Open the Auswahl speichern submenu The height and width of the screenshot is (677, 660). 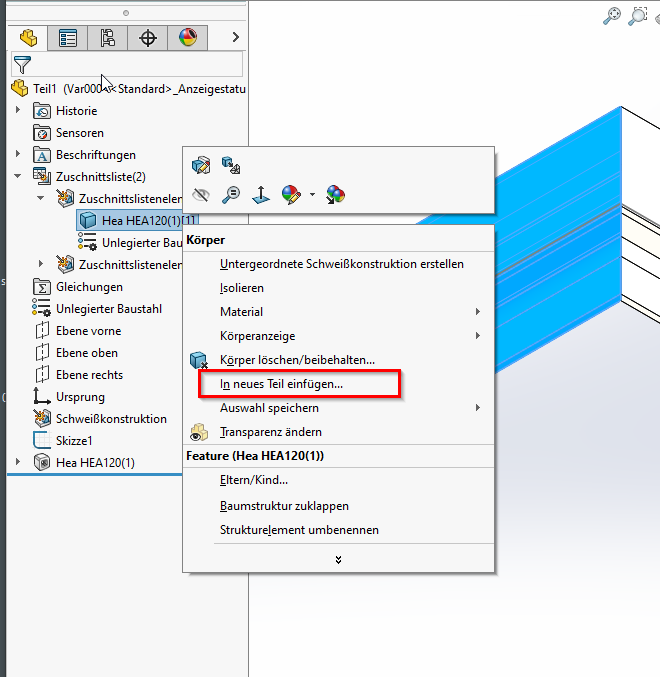[x=338, y=408]
